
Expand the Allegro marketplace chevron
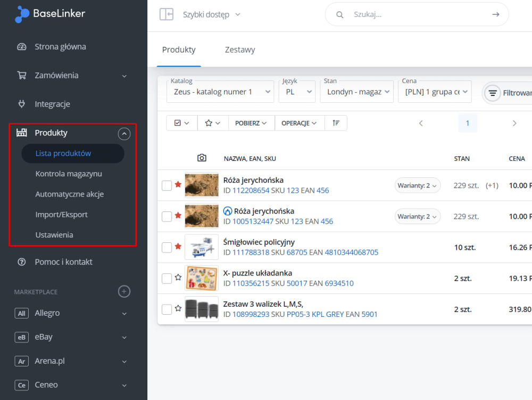click(x=124, y=314)
